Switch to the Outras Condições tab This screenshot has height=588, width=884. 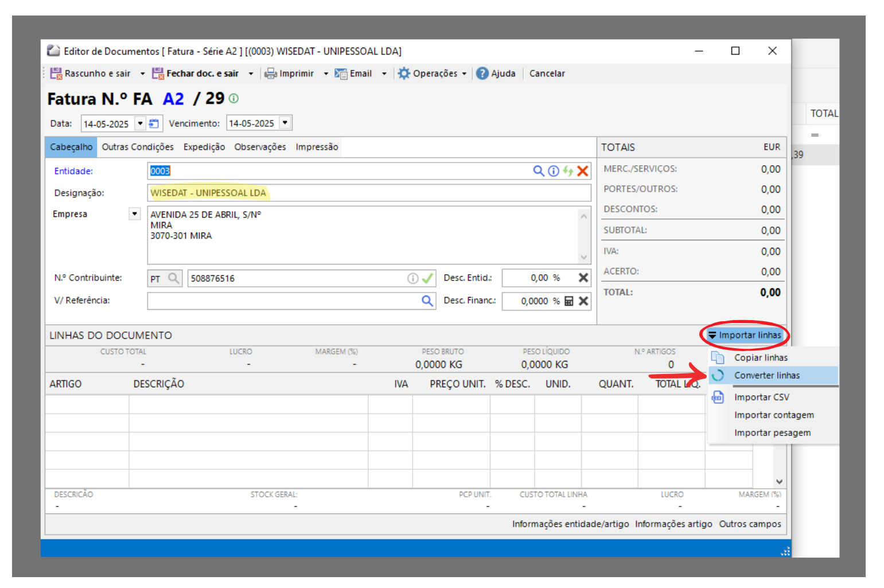pos(138,147)
